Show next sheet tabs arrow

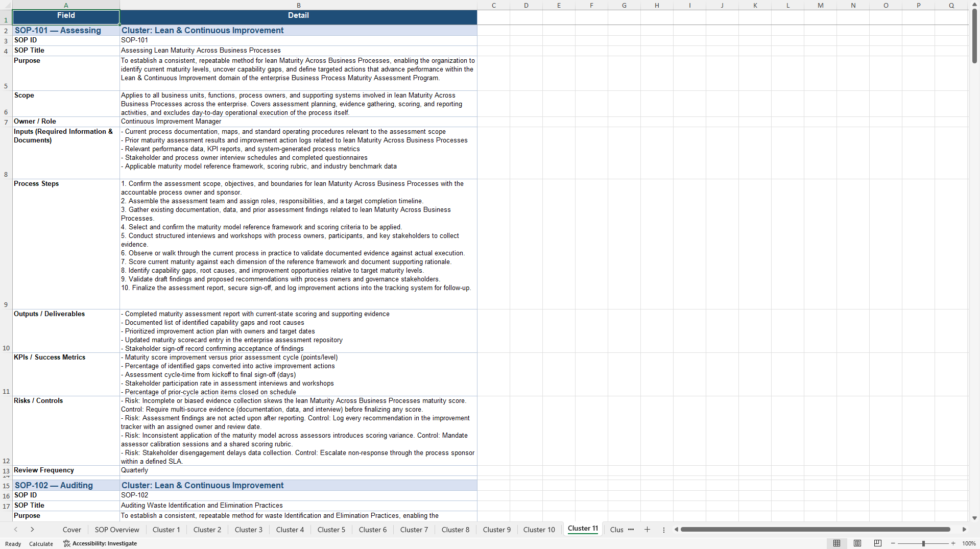tap(32, 530)
